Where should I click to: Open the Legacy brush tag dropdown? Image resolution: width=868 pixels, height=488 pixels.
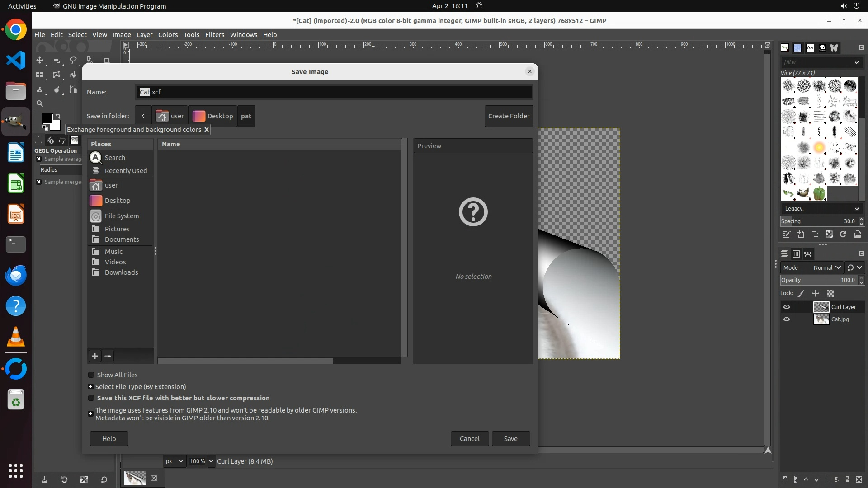tap(821, 209)
